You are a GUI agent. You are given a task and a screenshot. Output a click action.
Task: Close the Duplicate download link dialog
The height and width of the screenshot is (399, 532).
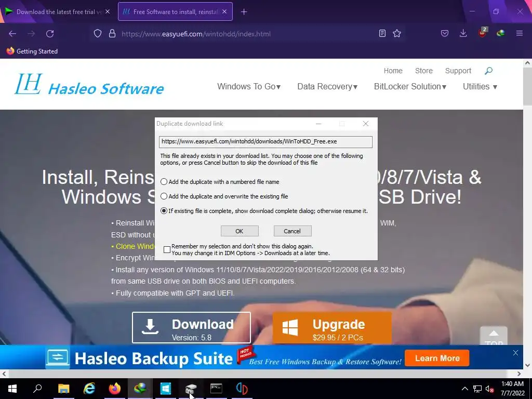point(365,124)
